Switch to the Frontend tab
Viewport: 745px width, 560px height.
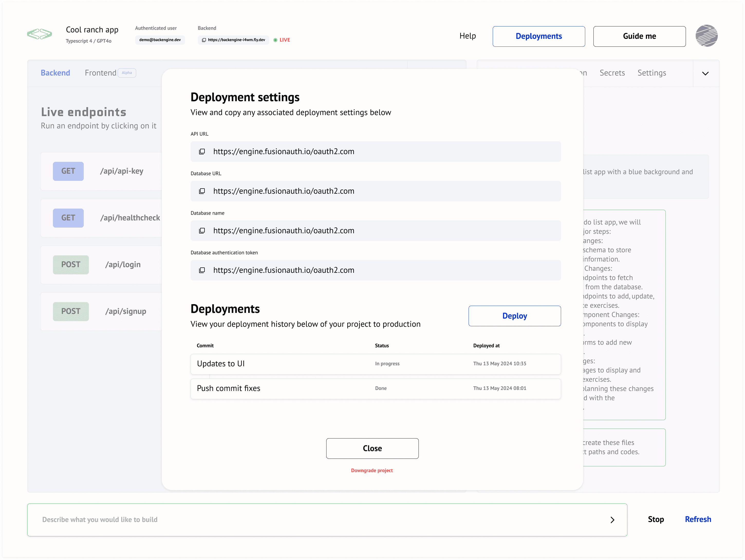[x=100, y=73]
